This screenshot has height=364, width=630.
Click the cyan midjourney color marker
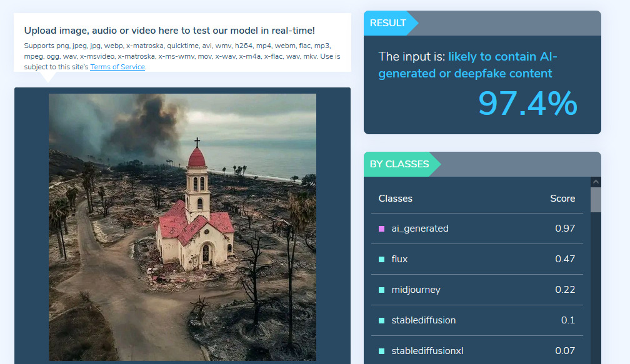coord(382,290)
